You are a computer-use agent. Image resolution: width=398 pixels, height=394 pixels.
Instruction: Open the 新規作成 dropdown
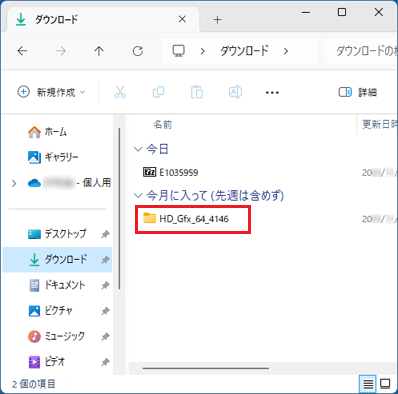51,92
